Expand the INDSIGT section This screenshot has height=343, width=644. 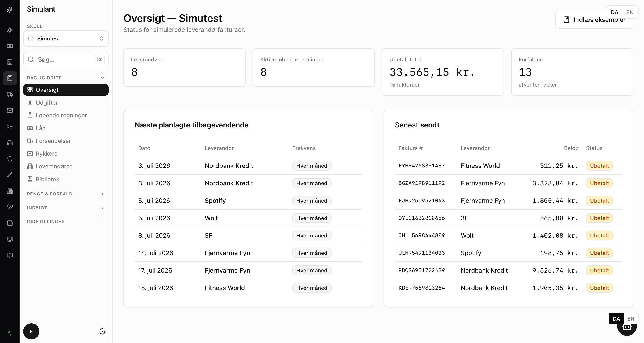click(66, 208)
